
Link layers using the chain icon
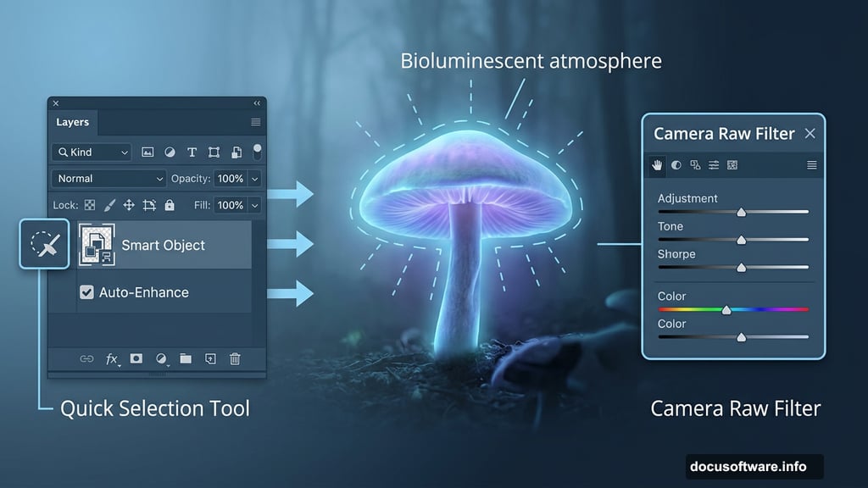[x=86, y=359]
